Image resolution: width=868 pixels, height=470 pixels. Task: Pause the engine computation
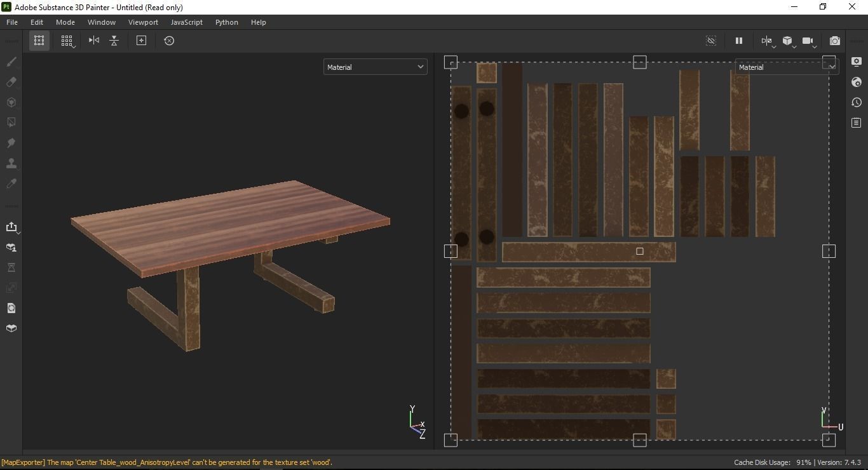(739, 41)
